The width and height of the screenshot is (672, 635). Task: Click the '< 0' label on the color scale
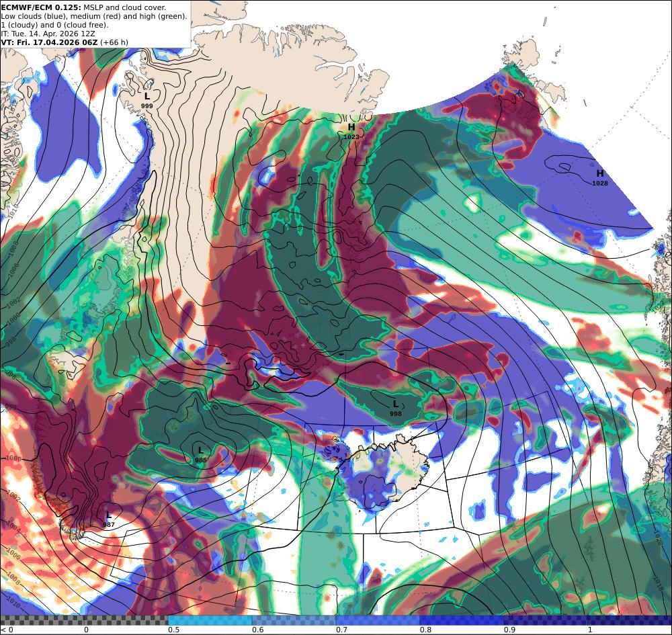click(7, 630)
